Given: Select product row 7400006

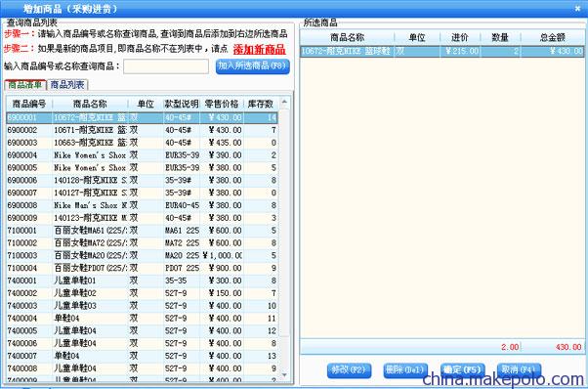Looking at the screenshot, I should (x=143, y=343).
